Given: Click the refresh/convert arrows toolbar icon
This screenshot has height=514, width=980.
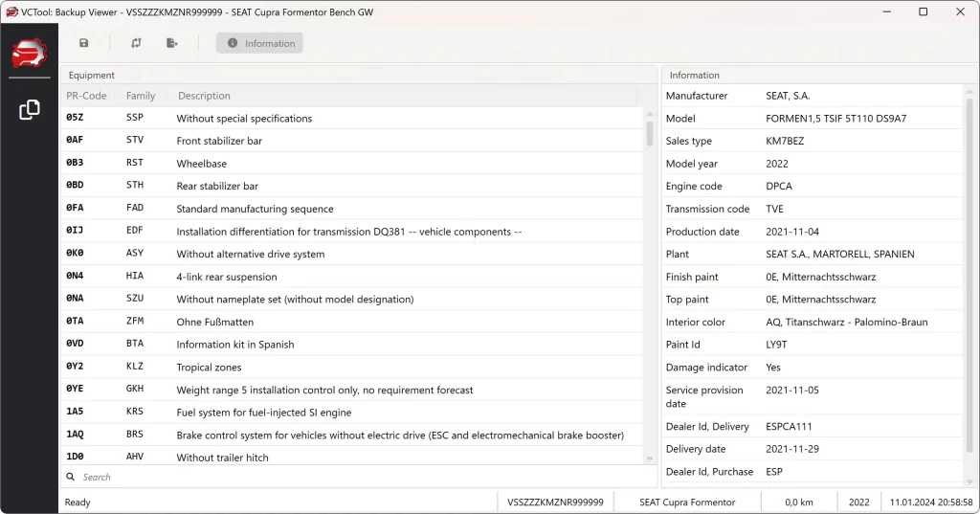Looking at the screenshot, I should click(136, 43).
